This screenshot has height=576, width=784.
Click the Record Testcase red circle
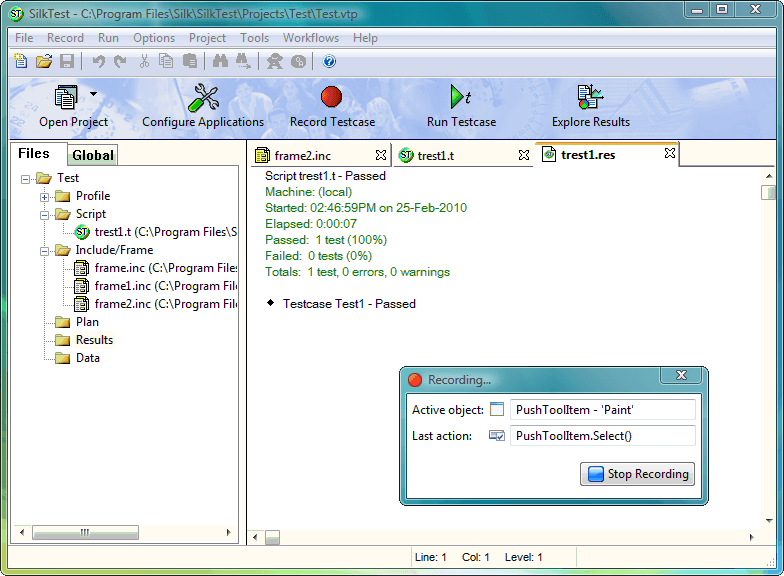click(x=331, y=96)
